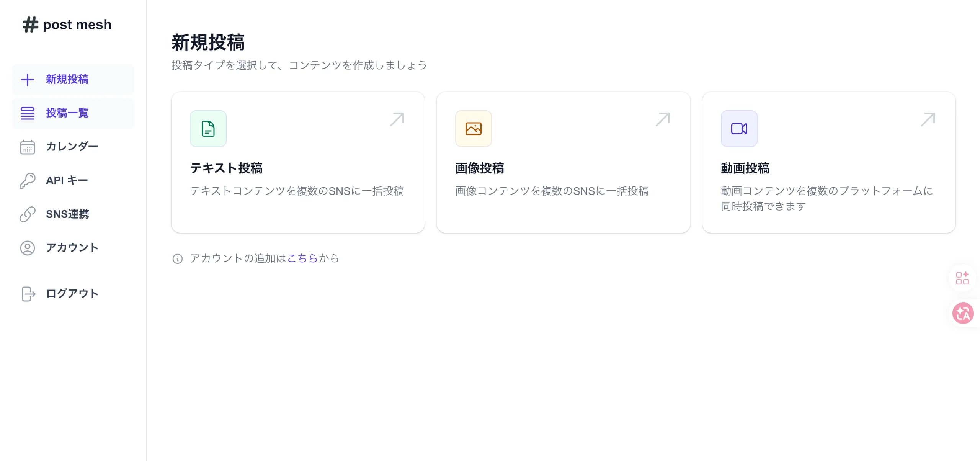Click the hashtag logo next to post mesh
The image size is (980, 461).
click(30, 25)
